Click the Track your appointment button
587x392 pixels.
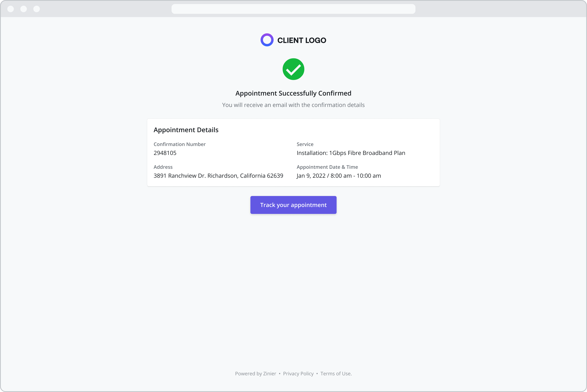tap(293, 205)
